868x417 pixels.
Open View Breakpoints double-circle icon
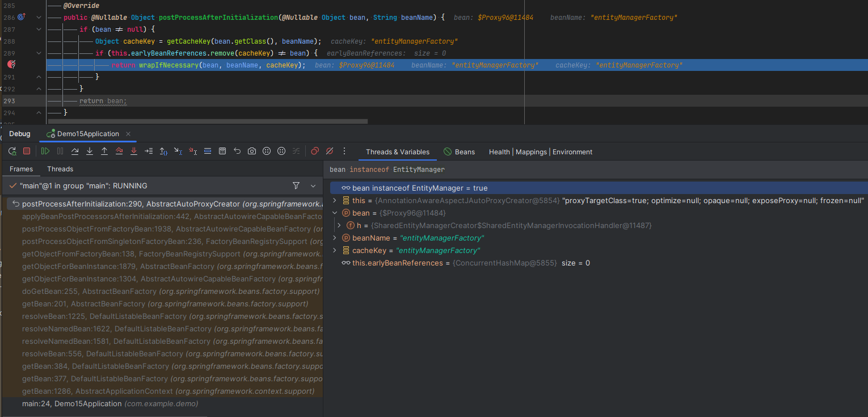click(315, 151)
